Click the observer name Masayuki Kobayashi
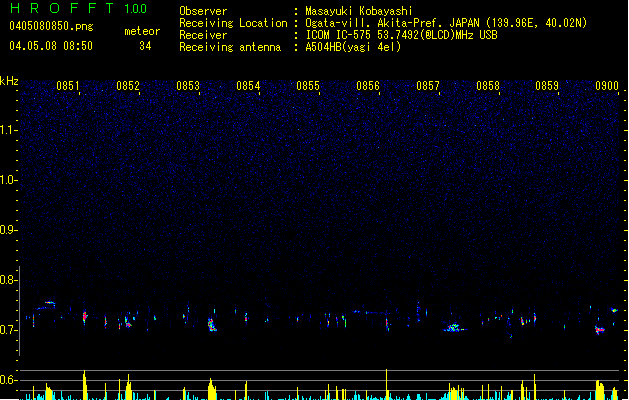The width and height of the screenshot is (629, 400). [359, 11]
